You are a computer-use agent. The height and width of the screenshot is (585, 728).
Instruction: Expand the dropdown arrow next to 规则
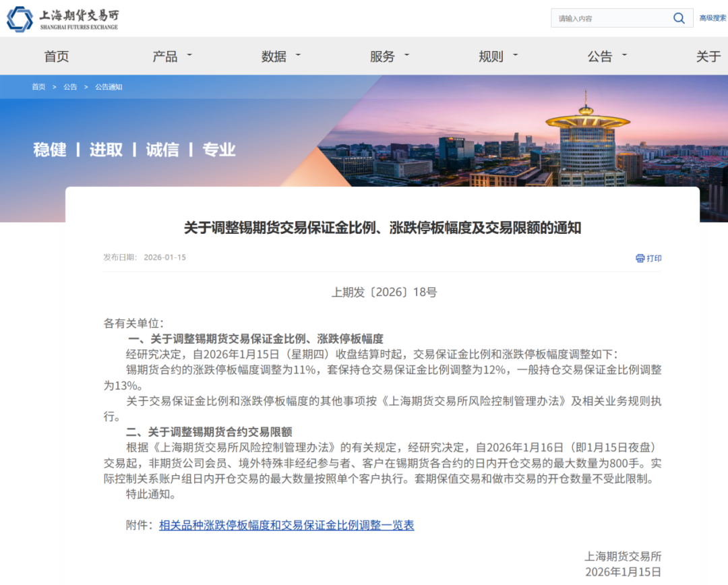tap(516, 55)
